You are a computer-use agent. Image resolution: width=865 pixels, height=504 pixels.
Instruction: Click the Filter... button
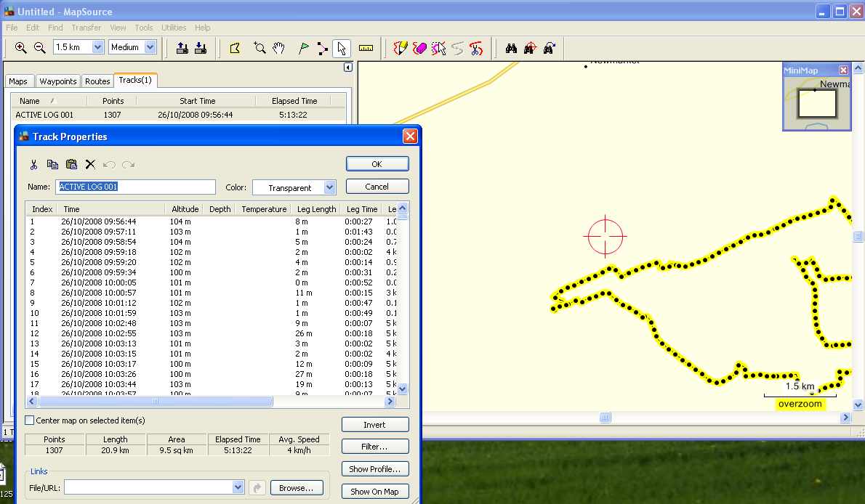click(x=375, y=447)
